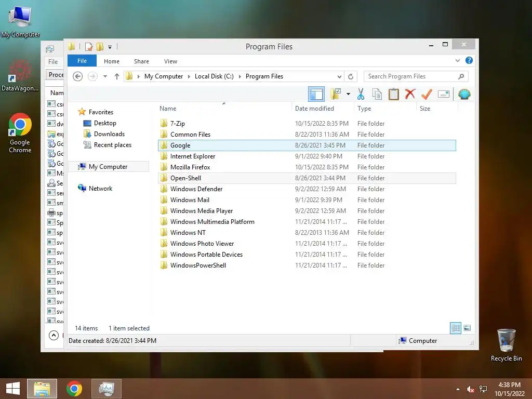The width and height of the screenshot is (532, 399).
Task: Select the Common Files folder
Action: point(190,135)
